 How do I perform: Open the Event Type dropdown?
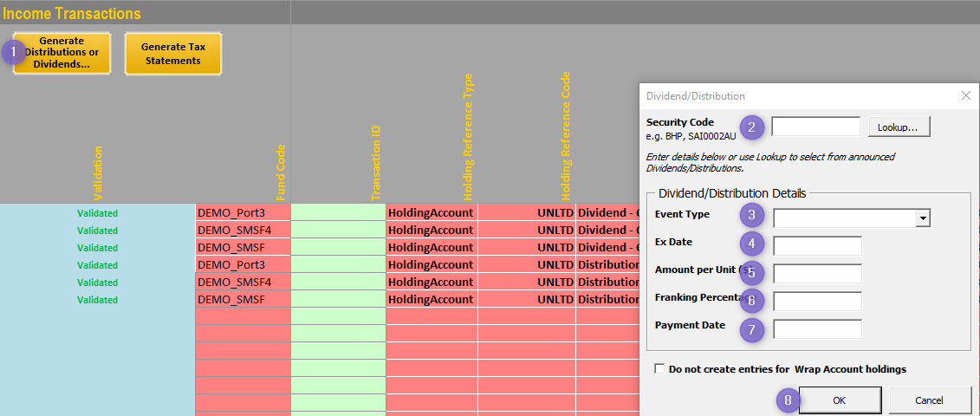tap(923, 218)
